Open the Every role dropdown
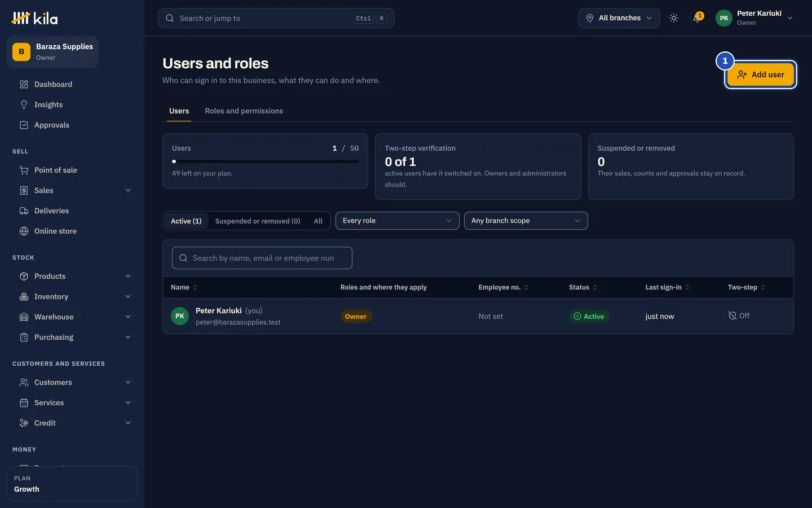The image size is (812, 508). tap(398, 221)
